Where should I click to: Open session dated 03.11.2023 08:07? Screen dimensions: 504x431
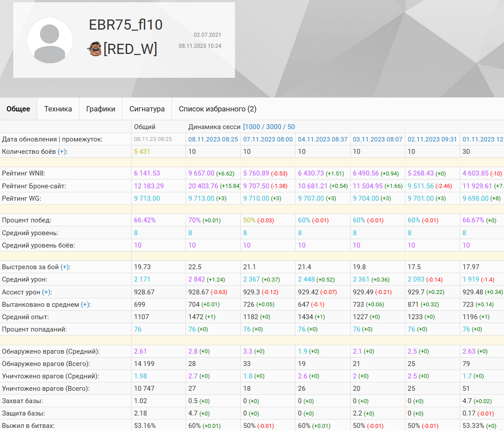pyautogui.click(x=377, y=139)
